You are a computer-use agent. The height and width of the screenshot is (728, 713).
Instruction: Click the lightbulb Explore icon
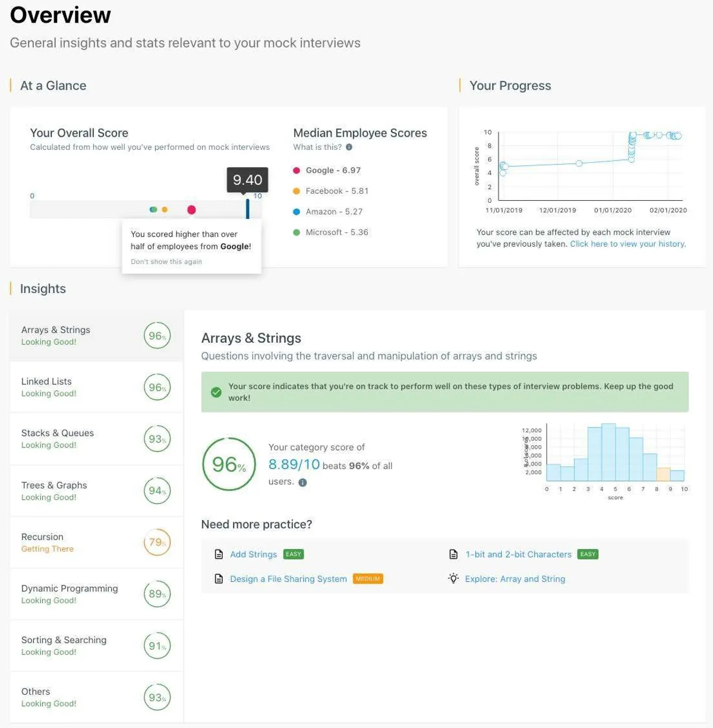[453, 579]
